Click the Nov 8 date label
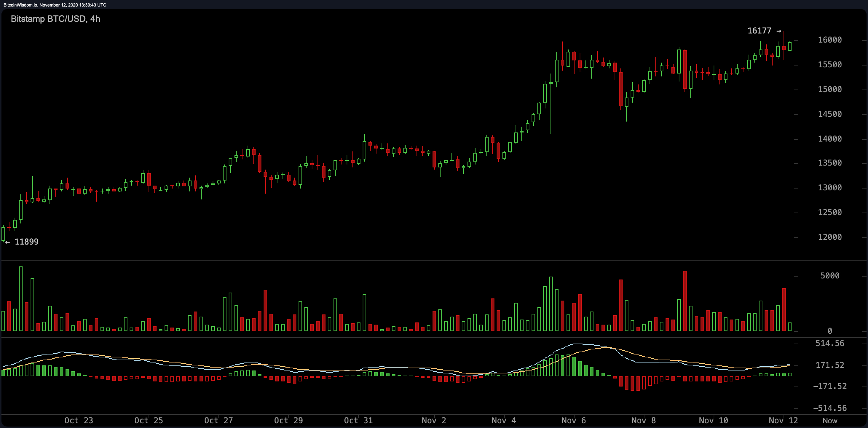This screenshot has width=868, height=428. [x=643, y=421]
